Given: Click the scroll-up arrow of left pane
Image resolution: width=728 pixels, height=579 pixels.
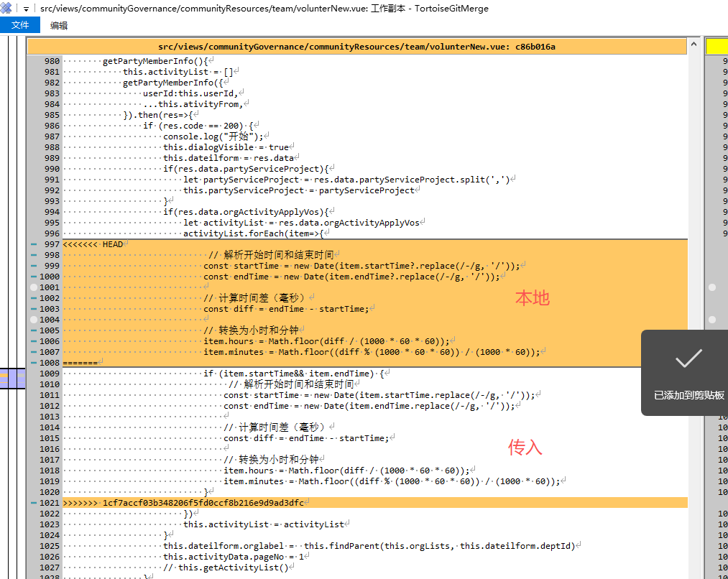Looking at the screenshot, I should pyautogui.click(x=694, y=45).
